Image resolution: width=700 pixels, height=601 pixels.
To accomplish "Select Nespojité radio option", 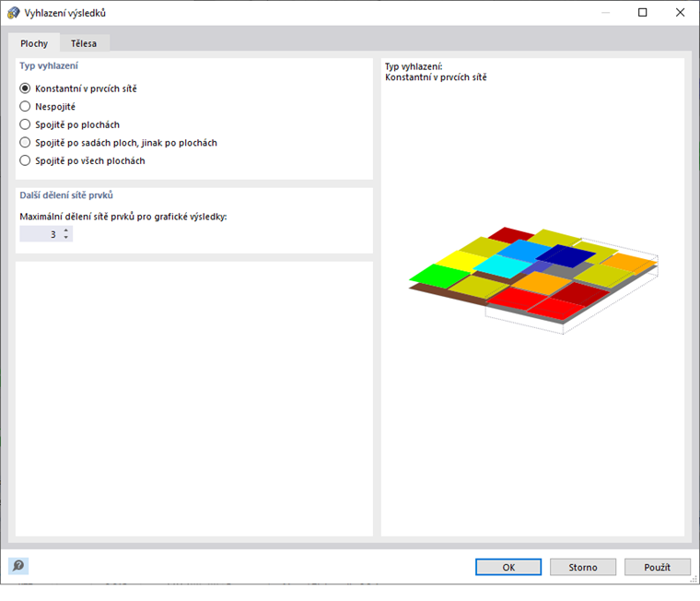I will [25, 106].
